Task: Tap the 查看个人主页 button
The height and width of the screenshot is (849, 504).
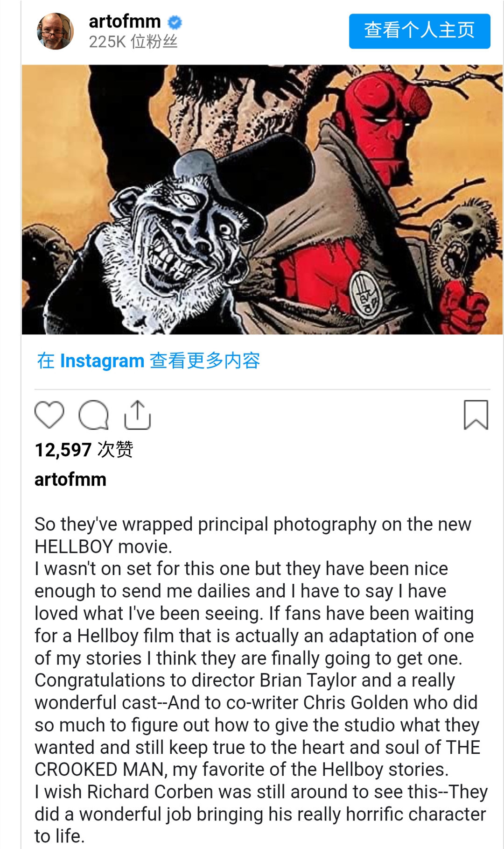Action: click(420, 31)
